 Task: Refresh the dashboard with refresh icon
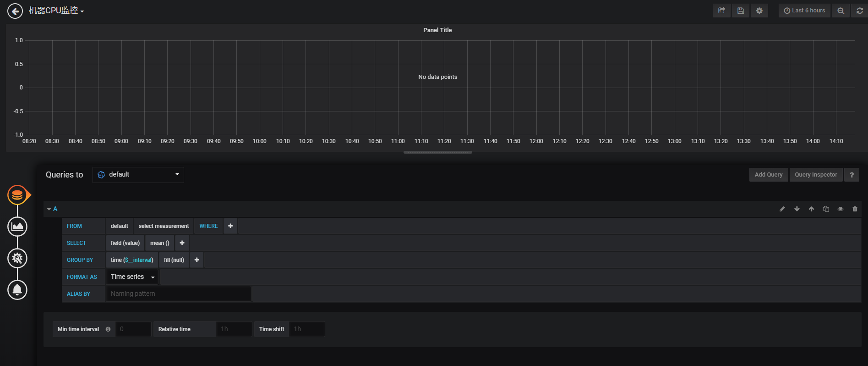(x=859, y=11)
